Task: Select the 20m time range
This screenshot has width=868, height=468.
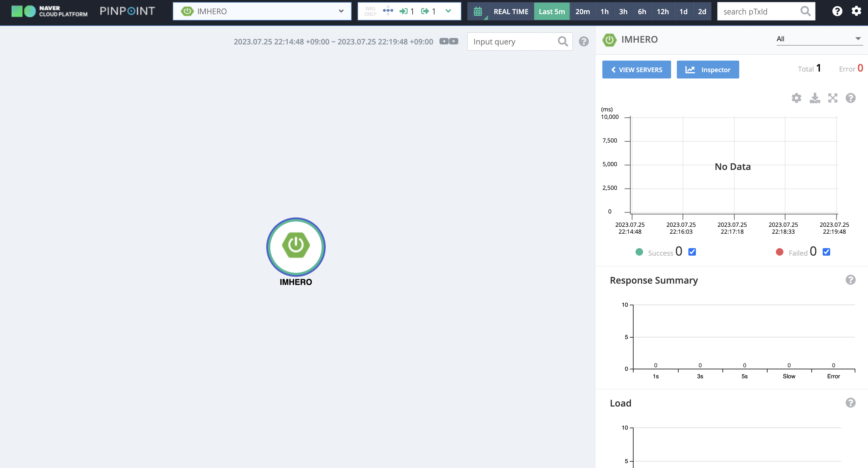Action: (582, 12)
